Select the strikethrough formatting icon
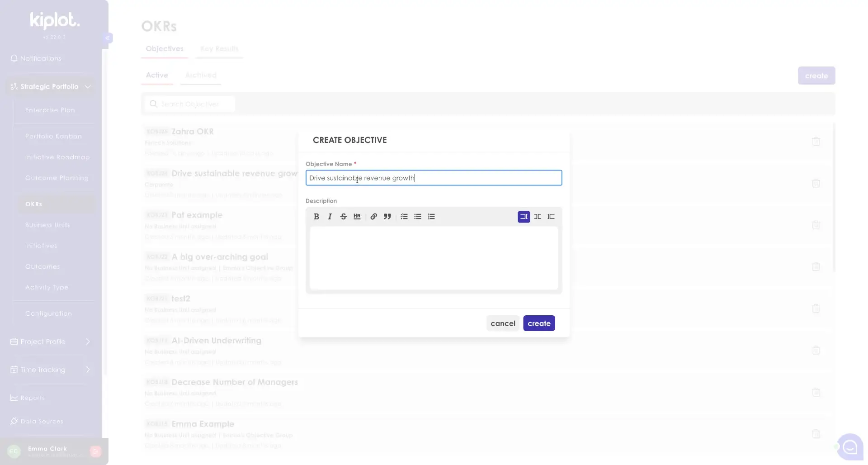Image resolution: width=868 pixels, height=465 pixels. (343, 216)
